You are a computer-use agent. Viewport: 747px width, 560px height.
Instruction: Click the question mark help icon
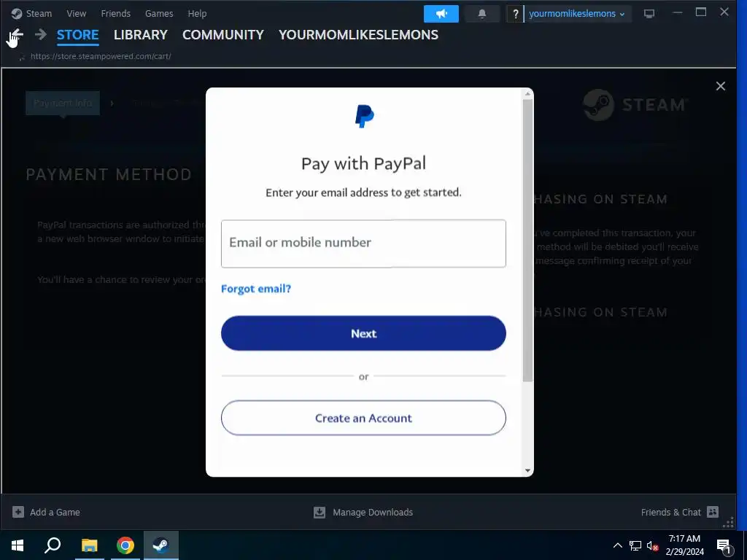(515, 14)
